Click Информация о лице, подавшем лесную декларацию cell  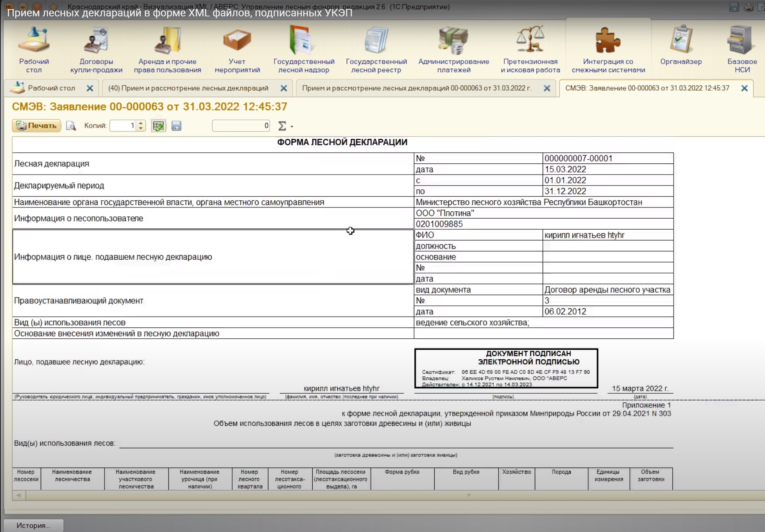pos(213,257)
